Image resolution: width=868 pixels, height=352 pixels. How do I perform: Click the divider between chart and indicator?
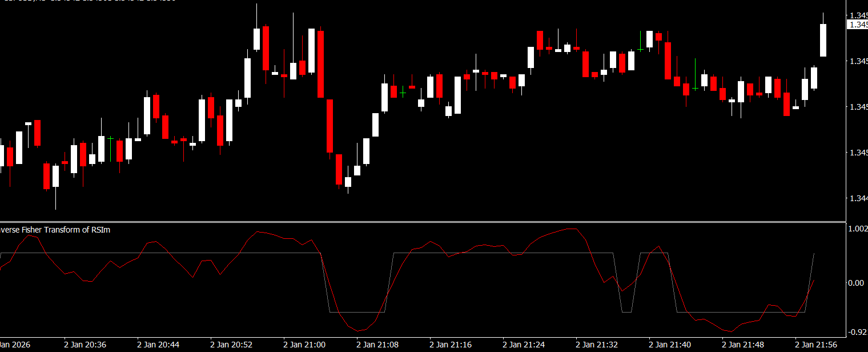[x=423, y=221]
